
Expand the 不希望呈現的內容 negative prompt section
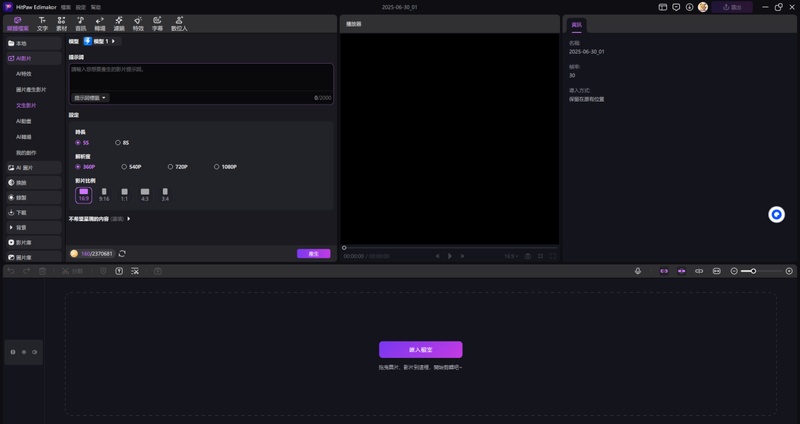[100, 218]
